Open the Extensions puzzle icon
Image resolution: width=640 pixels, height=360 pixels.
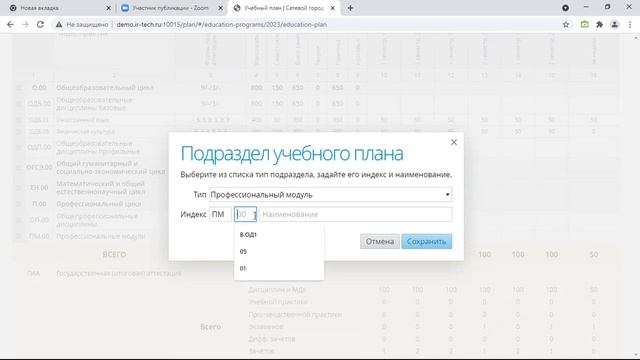point(599,24)
